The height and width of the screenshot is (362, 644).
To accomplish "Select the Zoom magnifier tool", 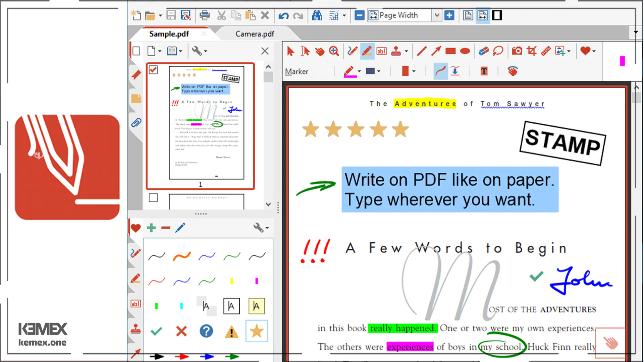I will 334,51.
